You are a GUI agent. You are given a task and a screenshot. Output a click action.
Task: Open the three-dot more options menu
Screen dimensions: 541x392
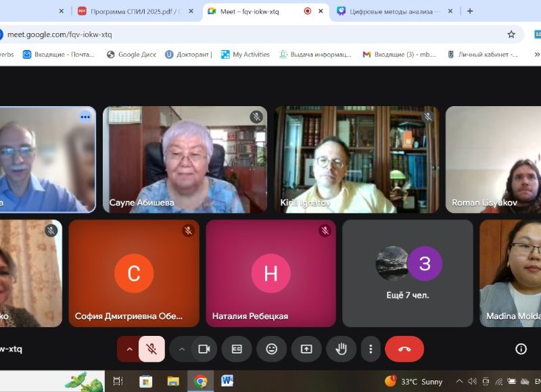(370, 349)
